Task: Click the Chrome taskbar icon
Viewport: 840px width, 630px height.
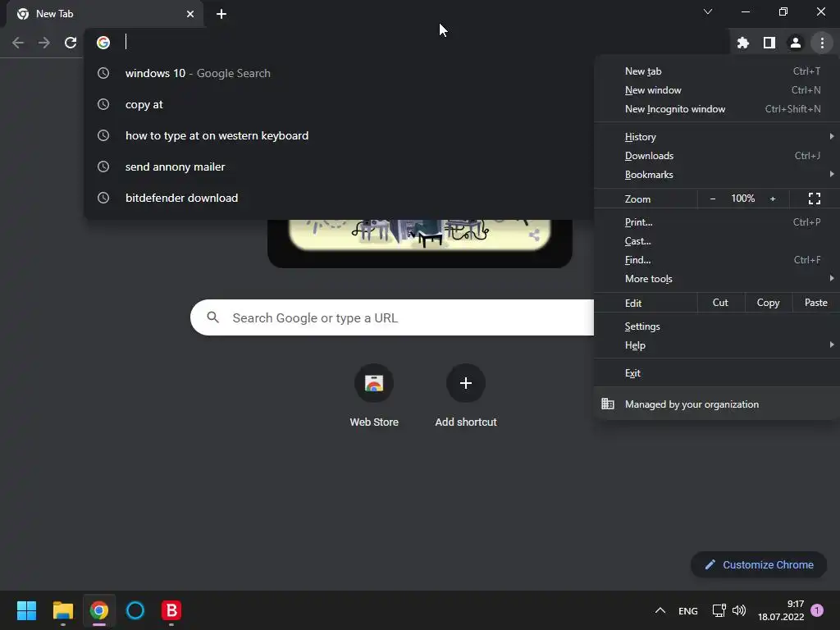Action: point(99,610)
